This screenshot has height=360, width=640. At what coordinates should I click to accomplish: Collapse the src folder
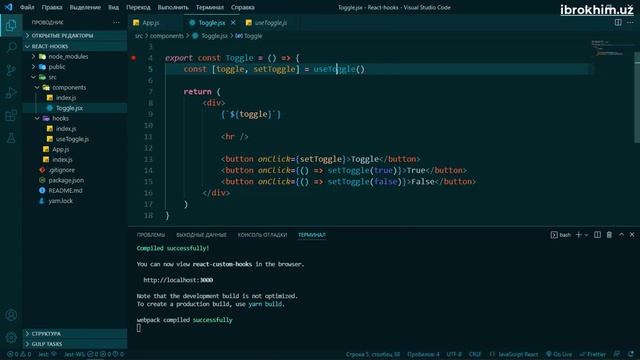pyautogui.click(x=75, y=77)
